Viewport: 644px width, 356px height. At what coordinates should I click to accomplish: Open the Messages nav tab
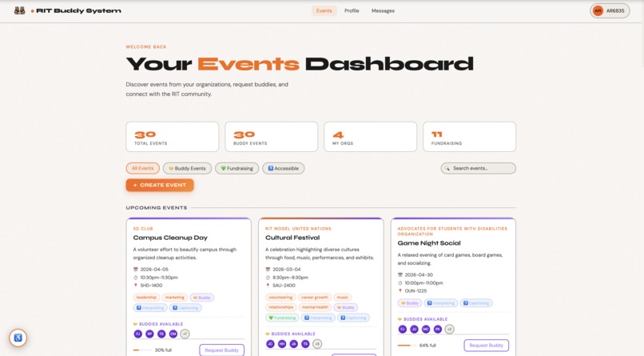click(383, 10)
